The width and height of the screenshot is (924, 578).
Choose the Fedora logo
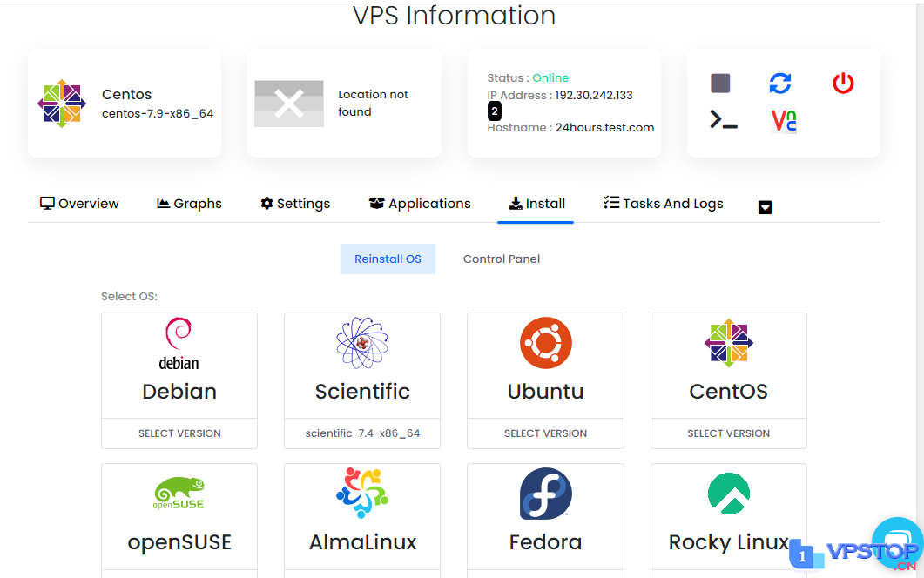[x=546, y=494]
